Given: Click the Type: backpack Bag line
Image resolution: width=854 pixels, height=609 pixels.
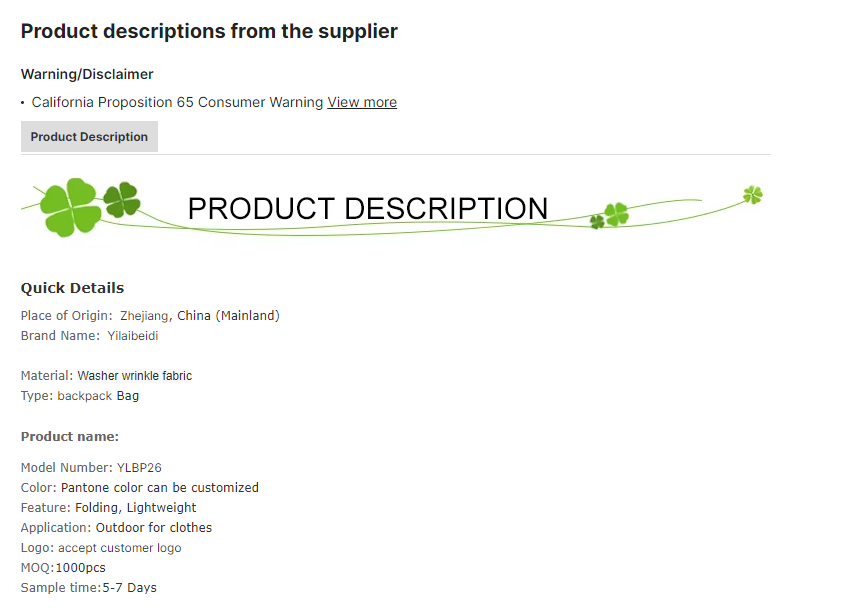Looking at the screenshot, I should [x=80, y=396].
